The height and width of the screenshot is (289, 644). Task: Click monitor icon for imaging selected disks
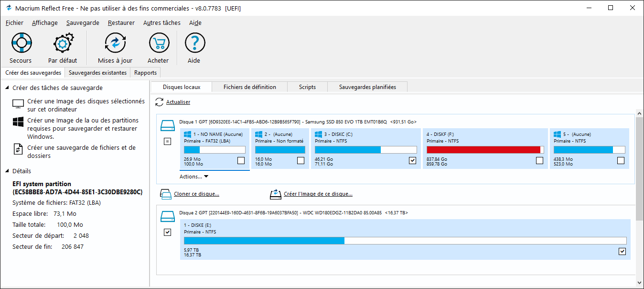coord(18,104)
